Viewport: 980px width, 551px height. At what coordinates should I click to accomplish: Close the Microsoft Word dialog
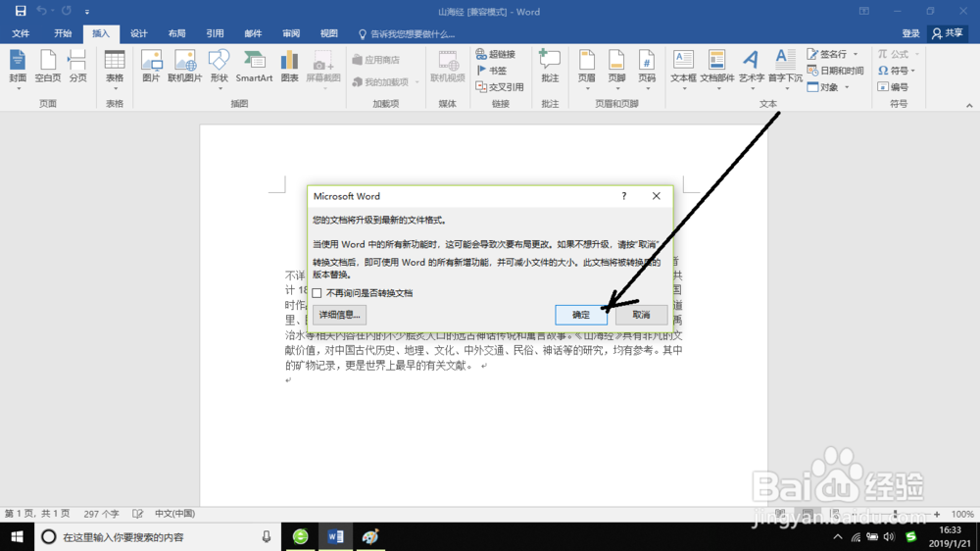pyautogui.click(x=657, y=196)
